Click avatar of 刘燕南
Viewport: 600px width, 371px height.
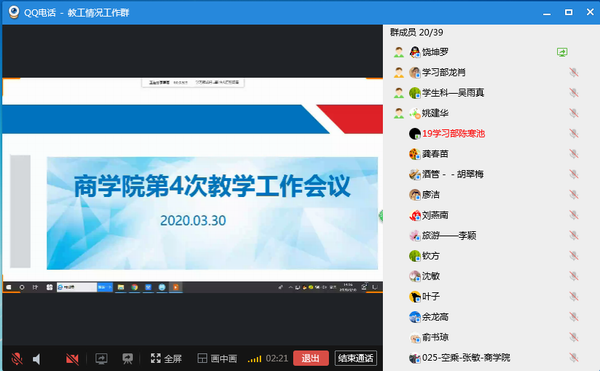tap(415, 215)
